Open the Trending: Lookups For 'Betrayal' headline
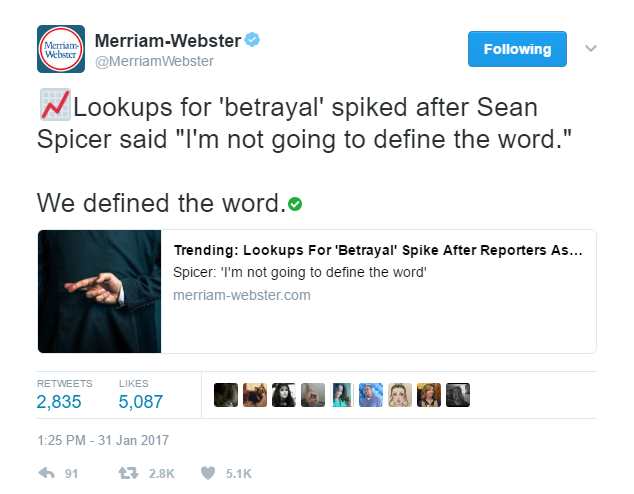634x494 pixels. 378,251
